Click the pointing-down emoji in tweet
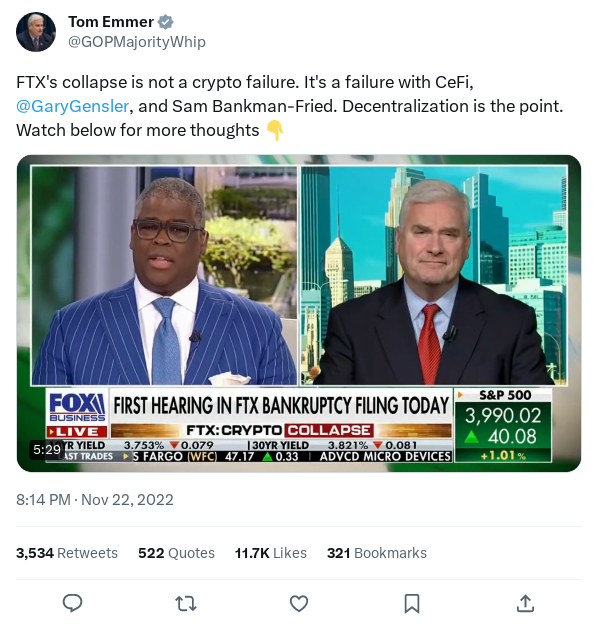598x627 pixels. point(275,130)
